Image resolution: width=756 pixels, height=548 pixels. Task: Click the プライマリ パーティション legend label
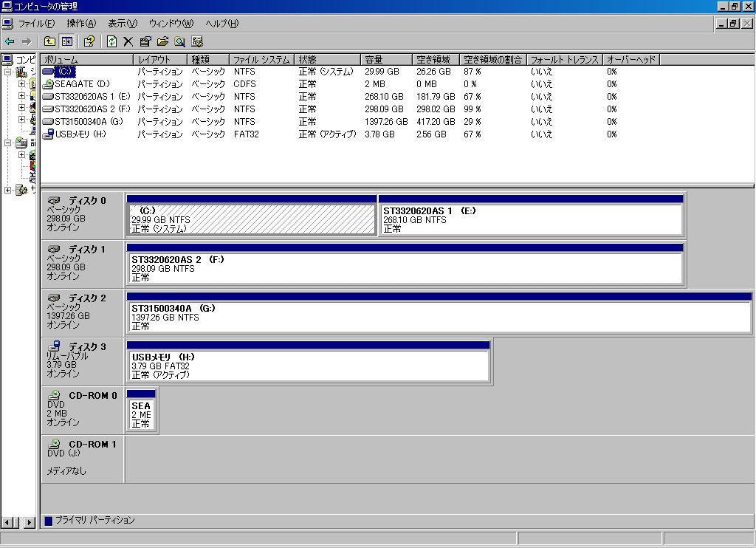click(x=94, y=520)
